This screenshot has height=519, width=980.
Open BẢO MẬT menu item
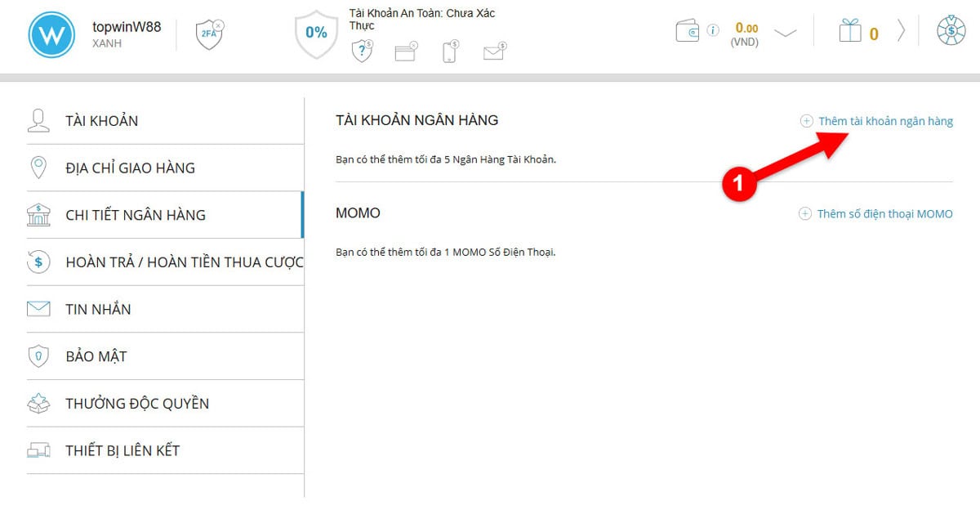165,356
